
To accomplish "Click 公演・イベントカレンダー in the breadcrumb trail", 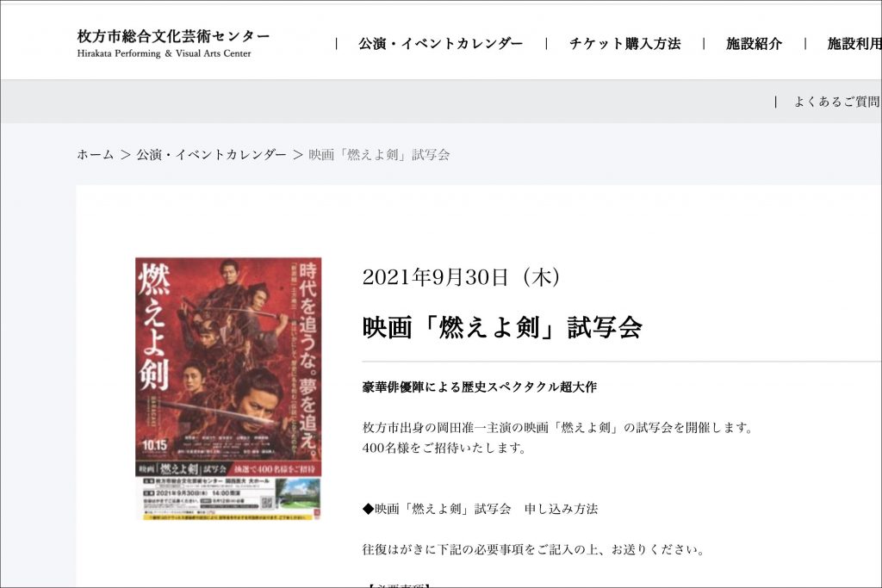I will pos(211,155).
